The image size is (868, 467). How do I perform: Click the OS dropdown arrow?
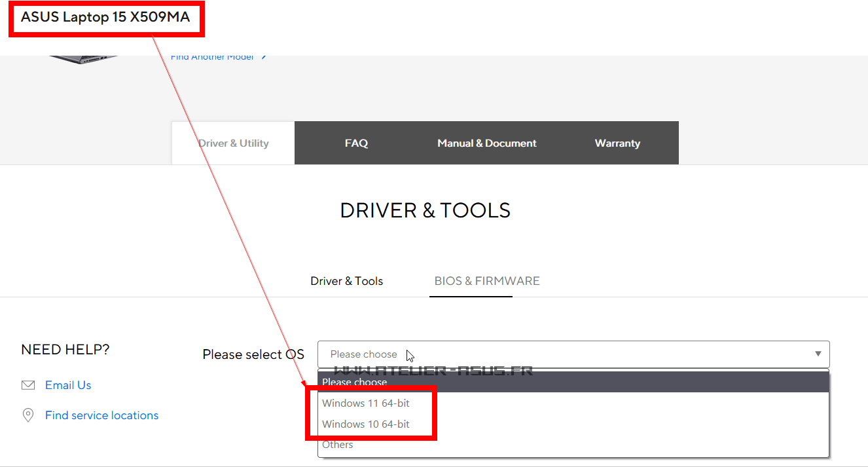click(818, 354)
